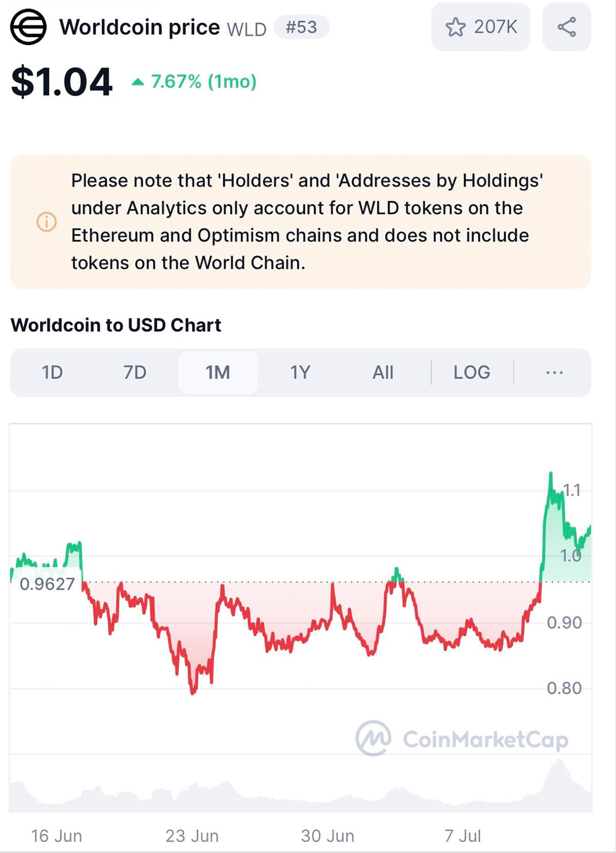
Task: Click the 0.9627 baseline marker on chart
Action: click(47, 583)
